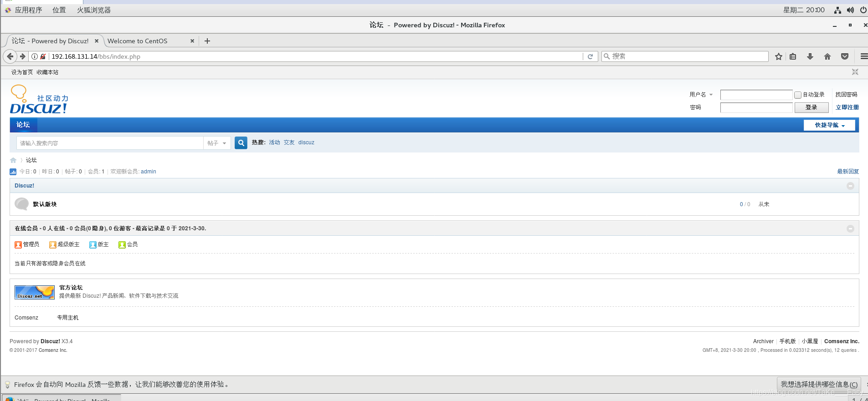Click the forum search content field

pyautogui.click(x=110, y=143)
